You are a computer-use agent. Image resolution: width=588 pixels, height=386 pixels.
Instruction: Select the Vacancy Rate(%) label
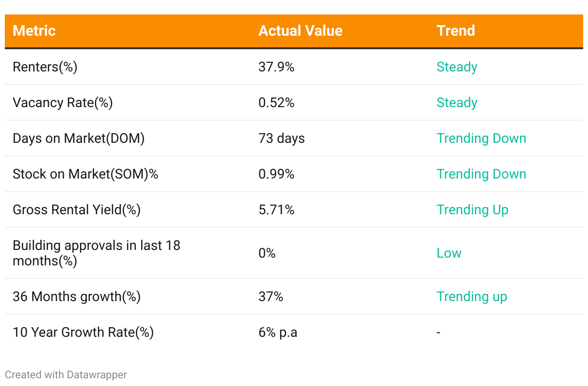[x=63, y=103]
